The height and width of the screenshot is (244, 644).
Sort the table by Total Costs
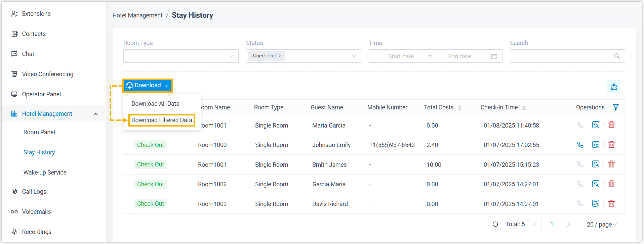tap(459, 108)
